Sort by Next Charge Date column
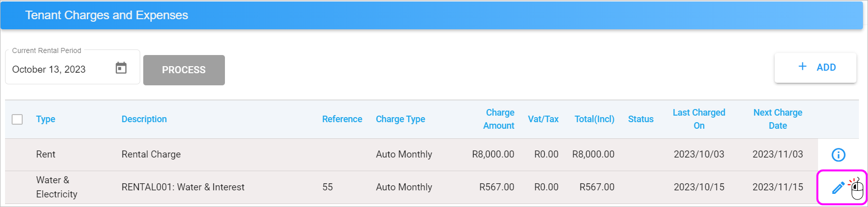 [x=778, y=119]
